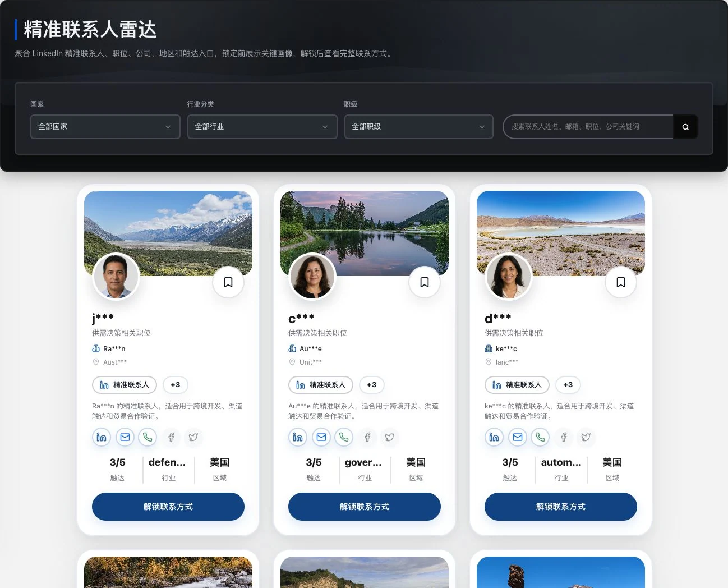Click email icon on Au***e card
Screen dimensions: 728x588
click(x=321, y=437)
